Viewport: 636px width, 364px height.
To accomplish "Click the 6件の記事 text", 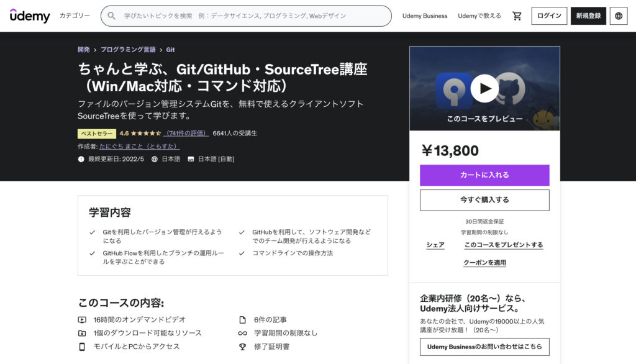I will click(x=270, y=320).
